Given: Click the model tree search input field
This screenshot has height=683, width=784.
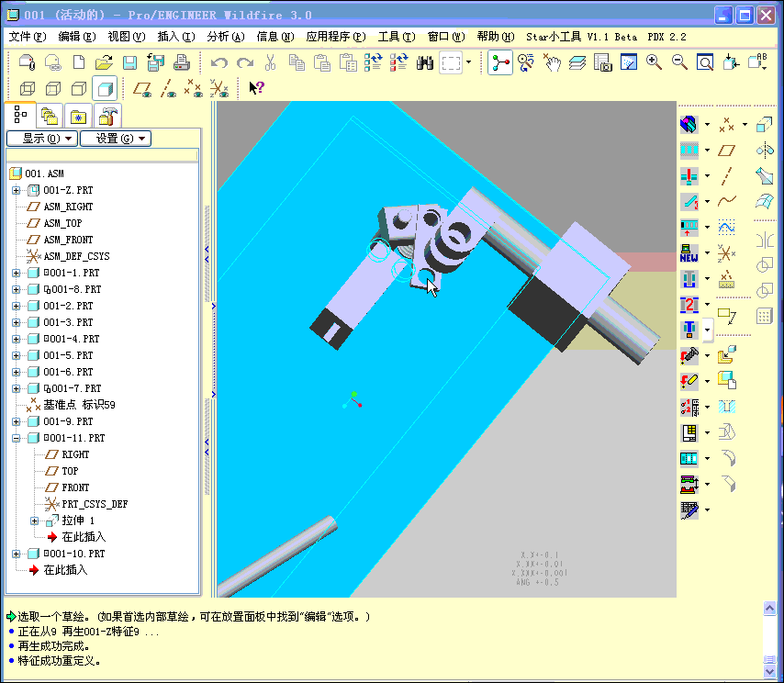Looking at the screenshot, I should (x=102, y=156).
